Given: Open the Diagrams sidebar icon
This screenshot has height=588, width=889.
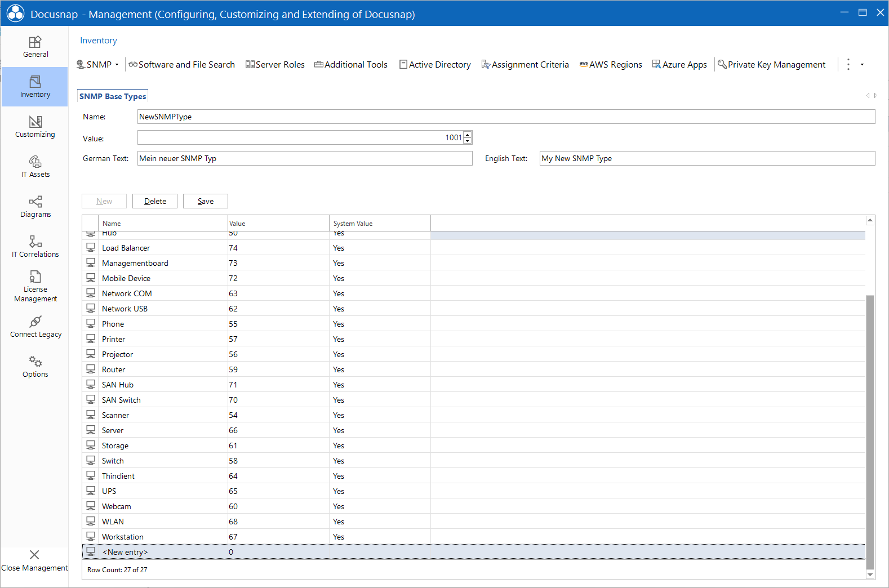Looking at the screenshot, I should tap(35, 202).
